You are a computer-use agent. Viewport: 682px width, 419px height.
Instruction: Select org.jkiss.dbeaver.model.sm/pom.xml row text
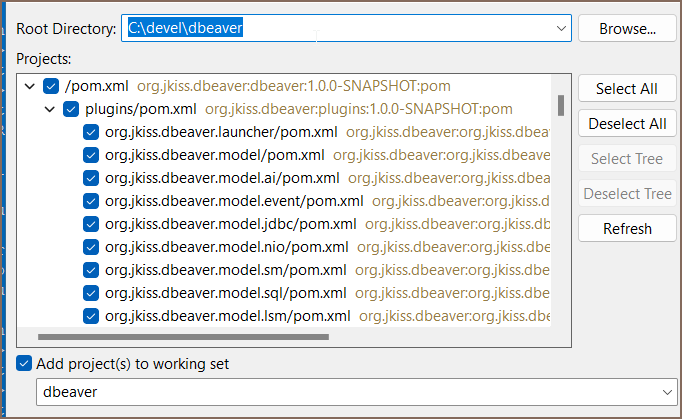(225, 270)
